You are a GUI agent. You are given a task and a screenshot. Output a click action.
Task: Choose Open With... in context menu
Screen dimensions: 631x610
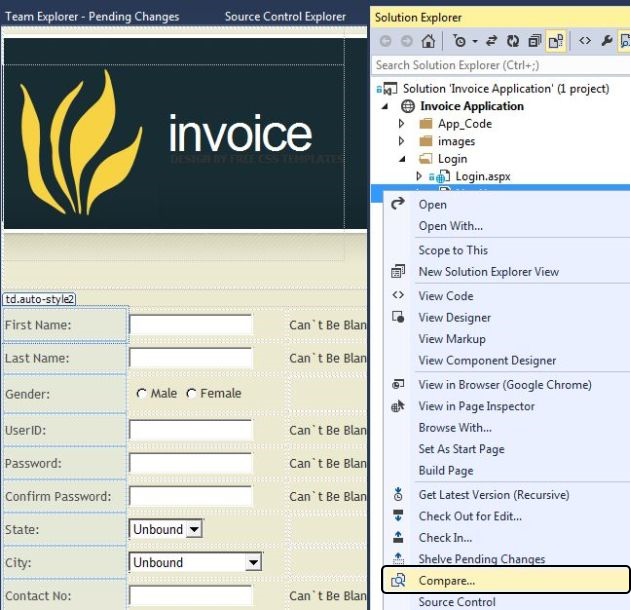click(x=450, y=226)
